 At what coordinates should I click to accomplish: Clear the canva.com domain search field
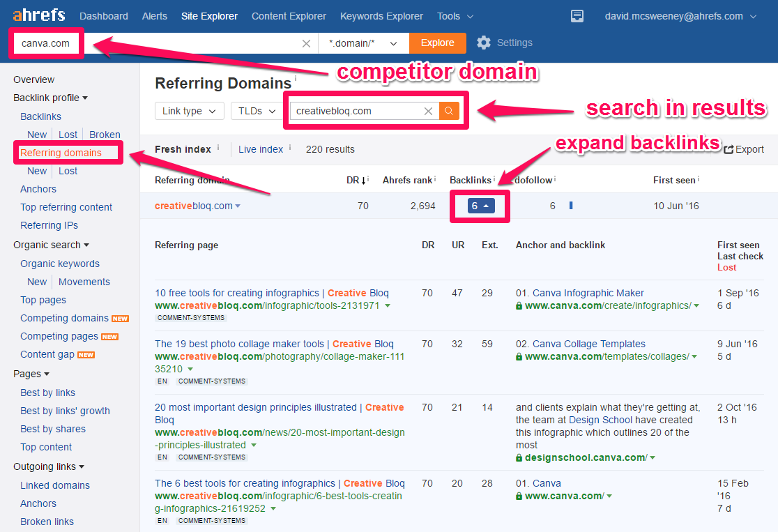pyautogui.click(x=307, y=44)
